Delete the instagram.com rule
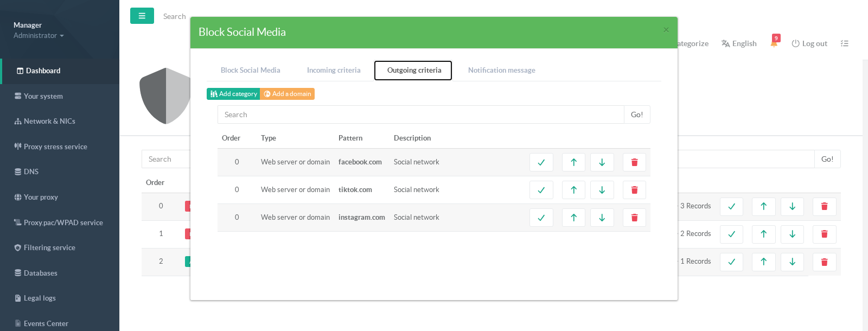868x331 pixels. [x=635, y=218]
